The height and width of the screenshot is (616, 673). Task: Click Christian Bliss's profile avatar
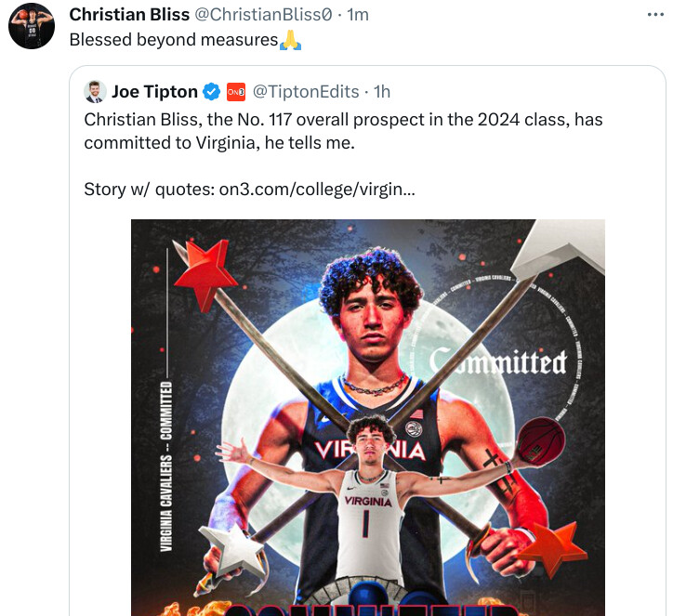pyautogui.click(x=32, y=26)
